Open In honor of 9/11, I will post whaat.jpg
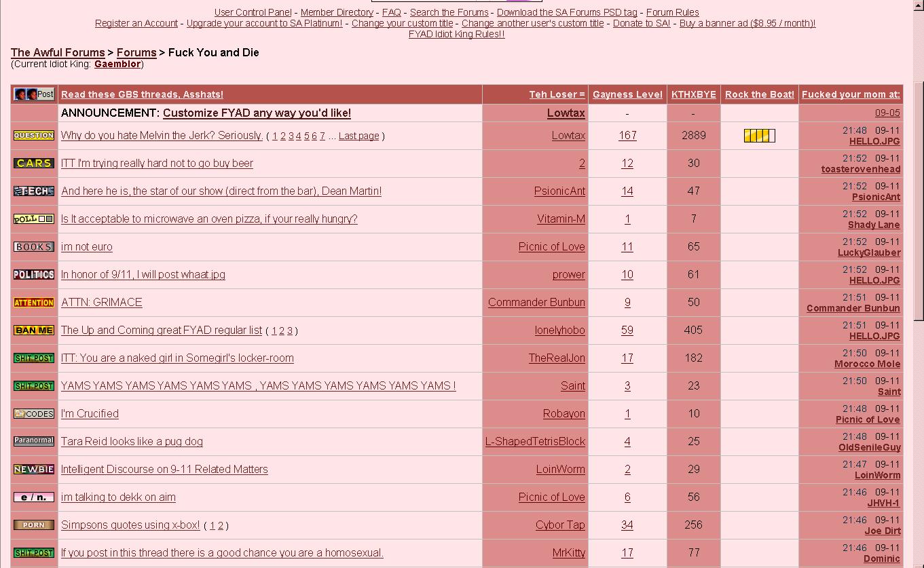 pos(143,275)
